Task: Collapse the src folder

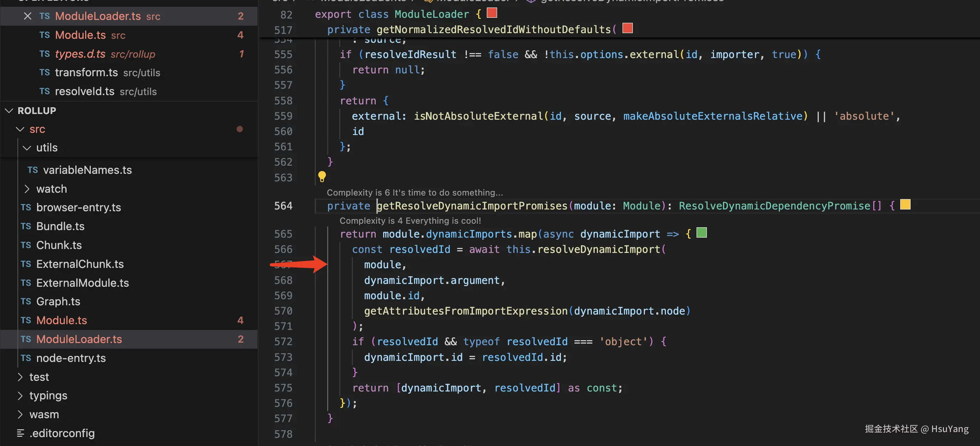Action: (x=20, y=129)
